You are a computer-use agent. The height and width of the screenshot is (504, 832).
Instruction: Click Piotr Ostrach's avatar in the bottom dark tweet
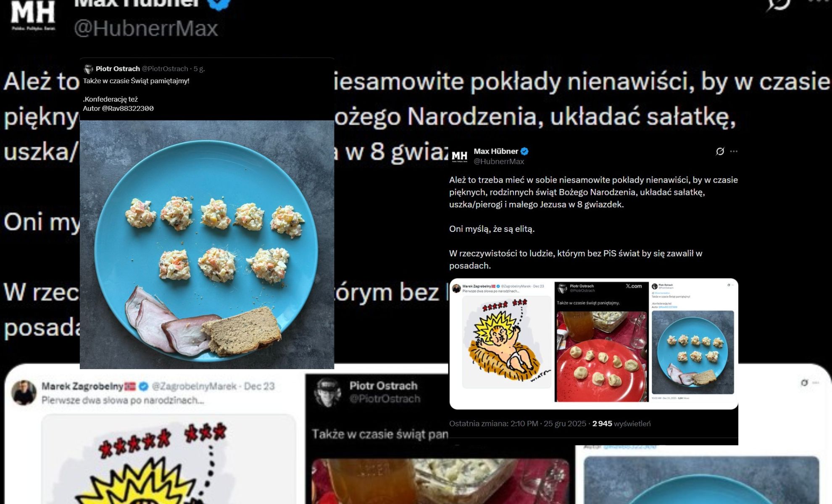click(328, 392)
